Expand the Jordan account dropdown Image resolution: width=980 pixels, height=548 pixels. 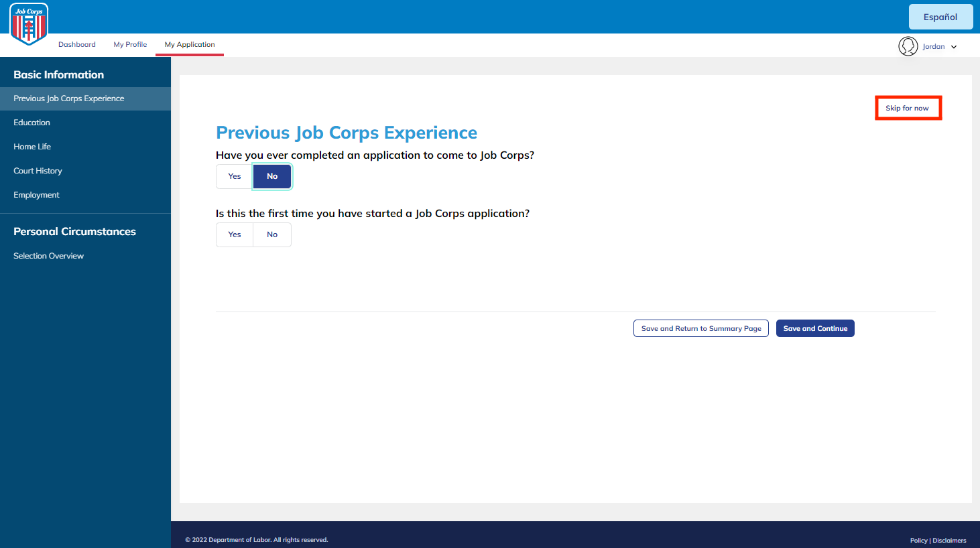point(939,46)
